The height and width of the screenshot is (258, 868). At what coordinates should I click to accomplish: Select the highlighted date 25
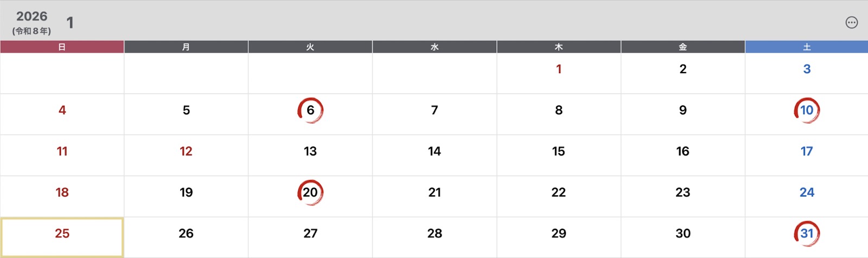pyautogui.click(x=62, y=234)
